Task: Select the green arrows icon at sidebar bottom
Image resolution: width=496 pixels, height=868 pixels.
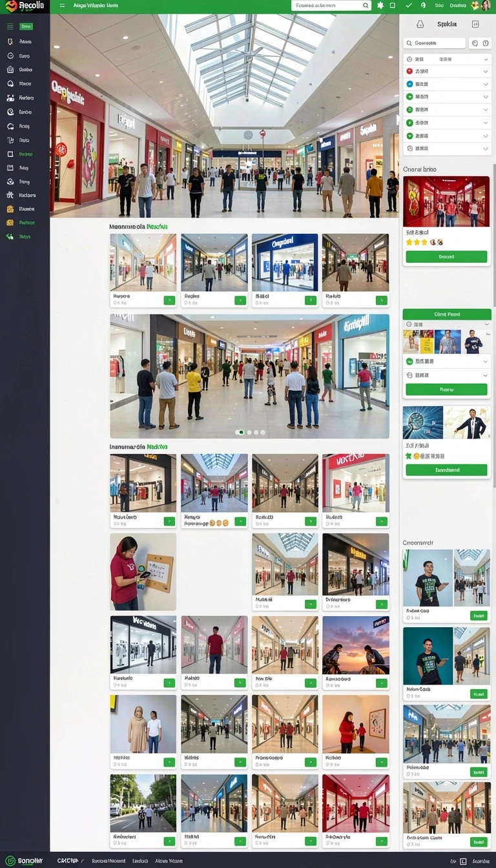Action: click(x=10, y=236)
